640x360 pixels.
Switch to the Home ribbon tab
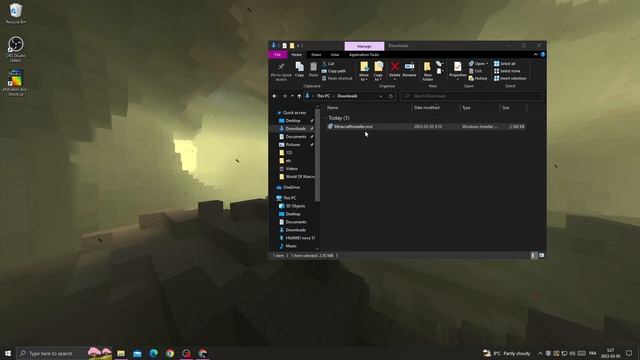297,55
